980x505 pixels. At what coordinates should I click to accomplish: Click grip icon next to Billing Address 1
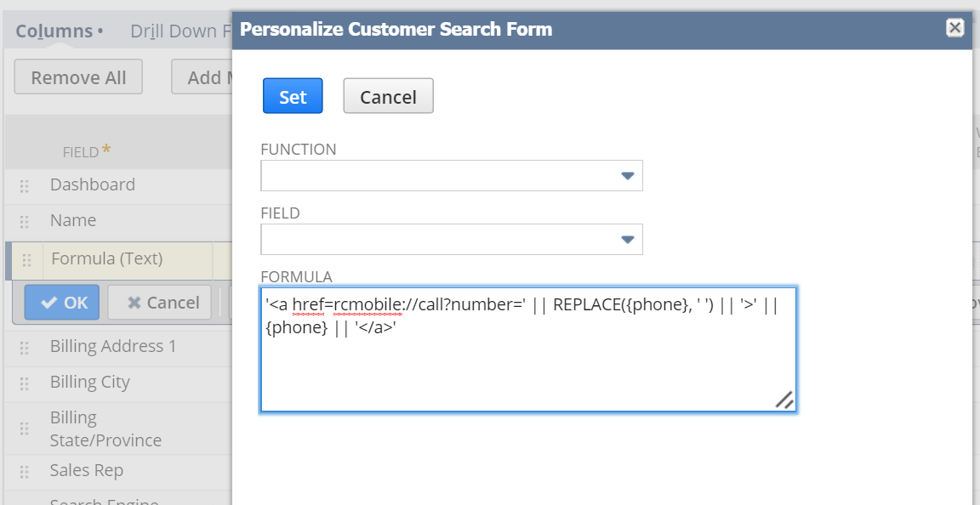tap(25, 347)
